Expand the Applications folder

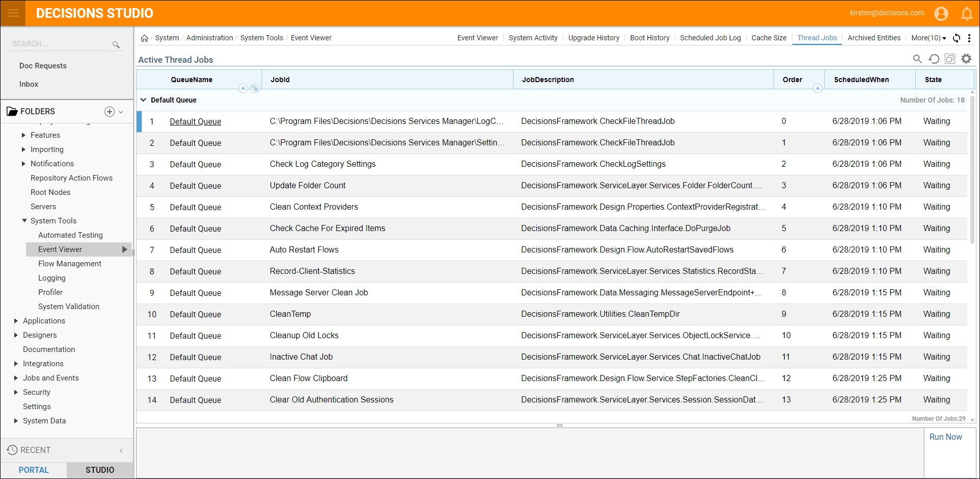(16, 321)
